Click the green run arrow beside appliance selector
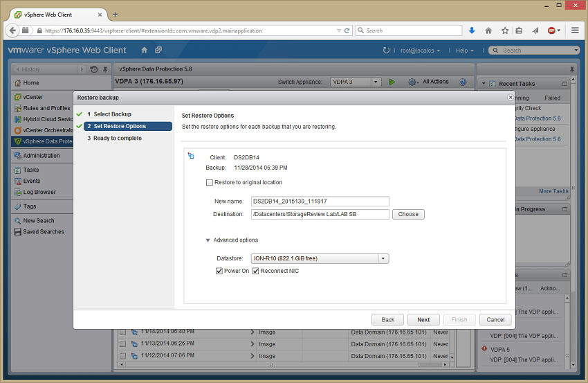This screenshot has width=588, height=383. [392, 82]
